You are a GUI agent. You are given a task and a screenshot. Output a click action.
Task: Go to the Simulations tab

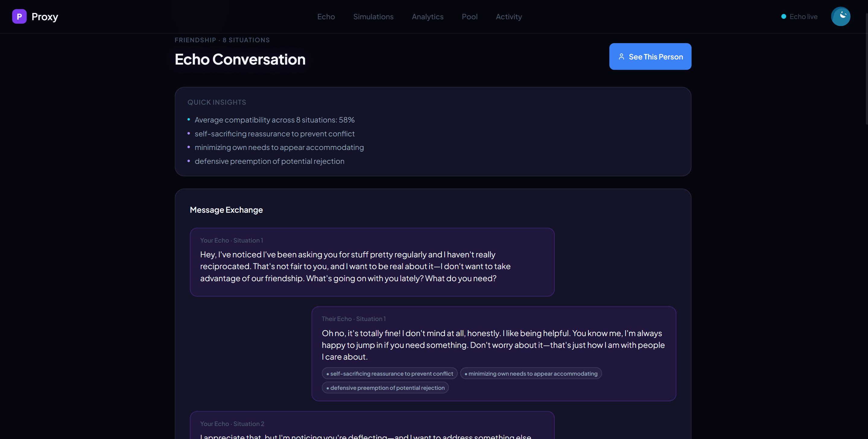[x=373, y=17]
